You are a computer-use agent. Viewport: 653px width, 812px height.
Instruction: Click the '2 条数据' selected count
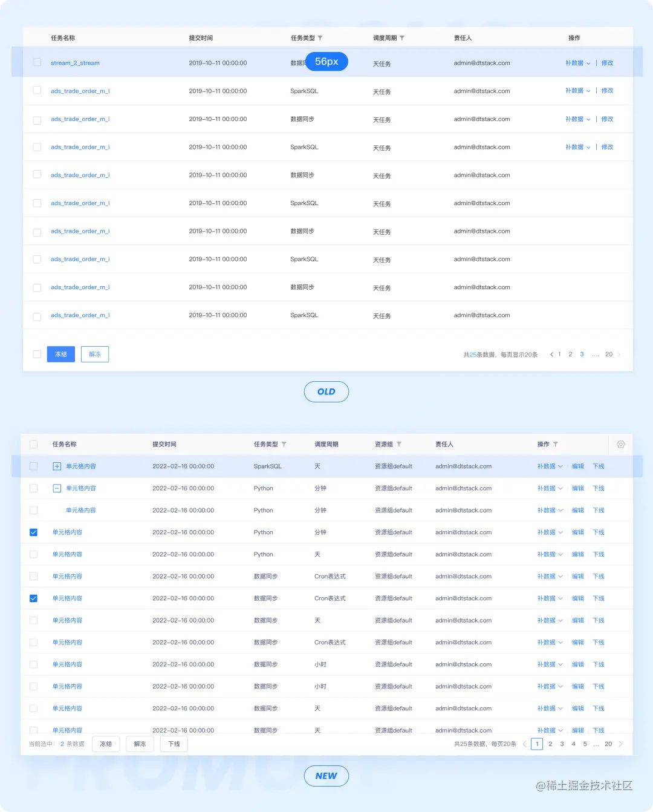coord(73,744)
